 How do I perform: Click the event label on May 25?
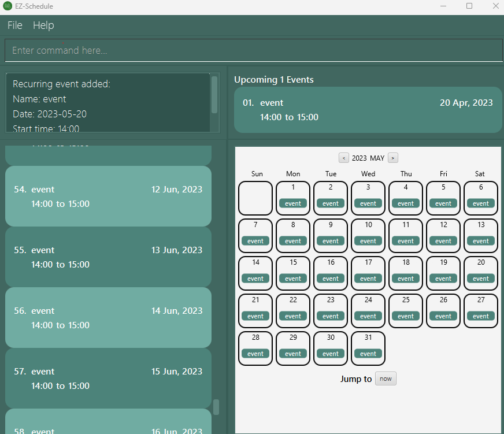pyautogui.click(x=406, y=316)
